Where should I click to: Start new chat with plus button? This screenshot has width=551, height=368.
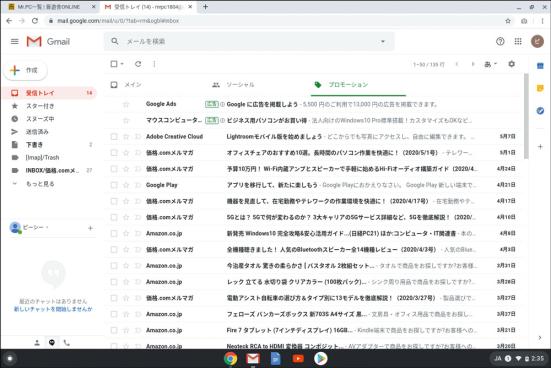point(90,228)
